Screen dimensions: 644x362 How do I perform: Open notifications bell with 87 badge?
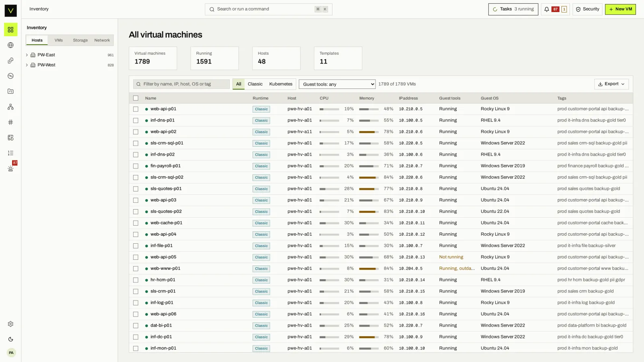(555, 9)
